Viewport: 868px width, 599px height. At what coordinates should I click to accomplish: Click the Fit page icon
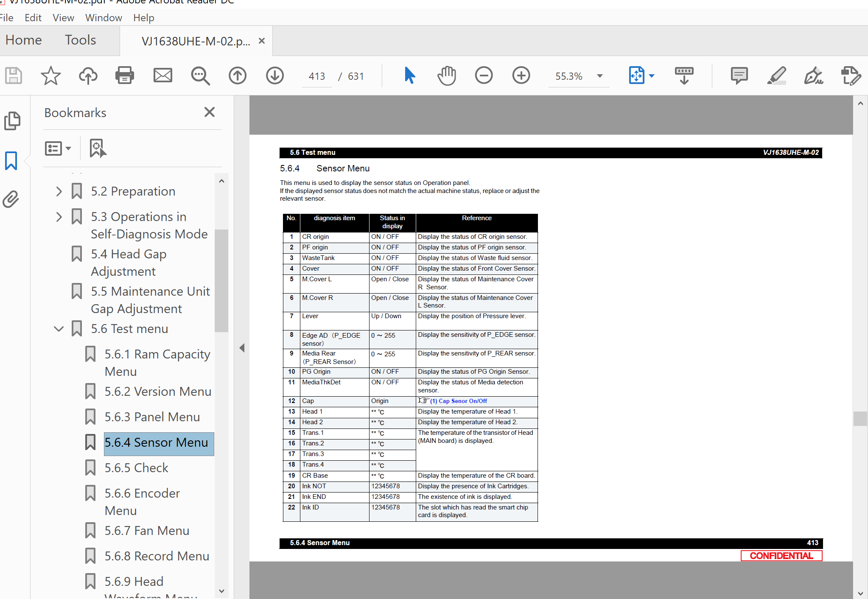point(636,76)
